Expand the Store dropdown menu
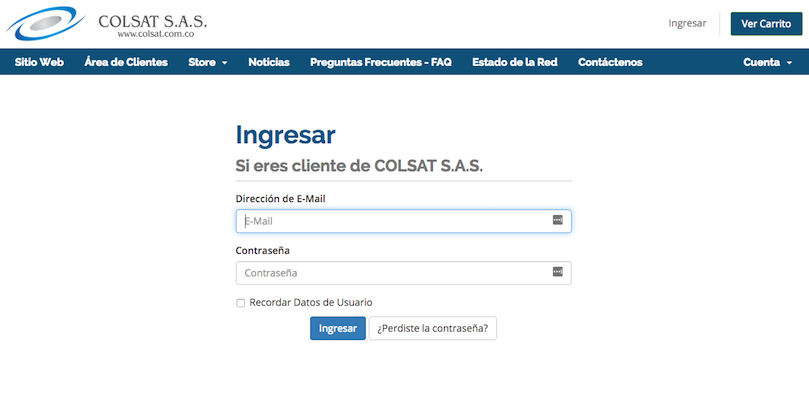 (x=207, y=62)
